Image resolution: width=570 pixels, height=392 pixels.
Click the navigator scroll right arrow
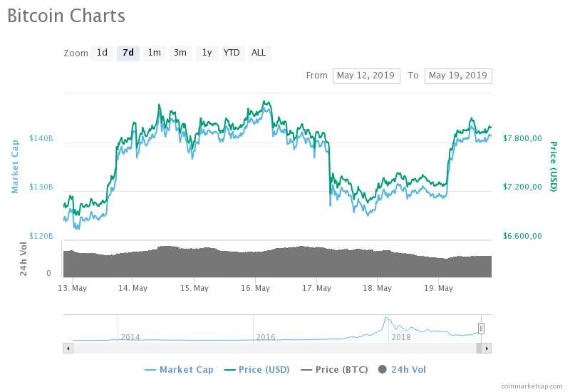pyautogui.click(x=487, y=349)
